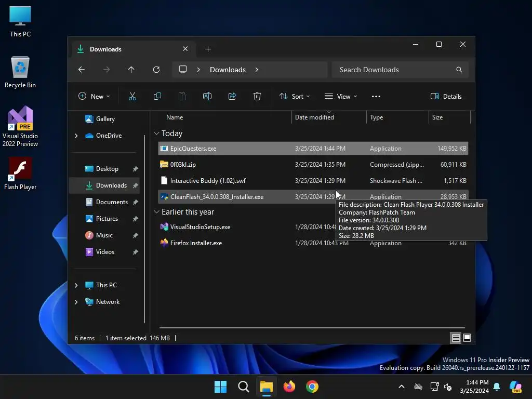
Task: Sort by Date modified column header
Action: pos(329,117)
